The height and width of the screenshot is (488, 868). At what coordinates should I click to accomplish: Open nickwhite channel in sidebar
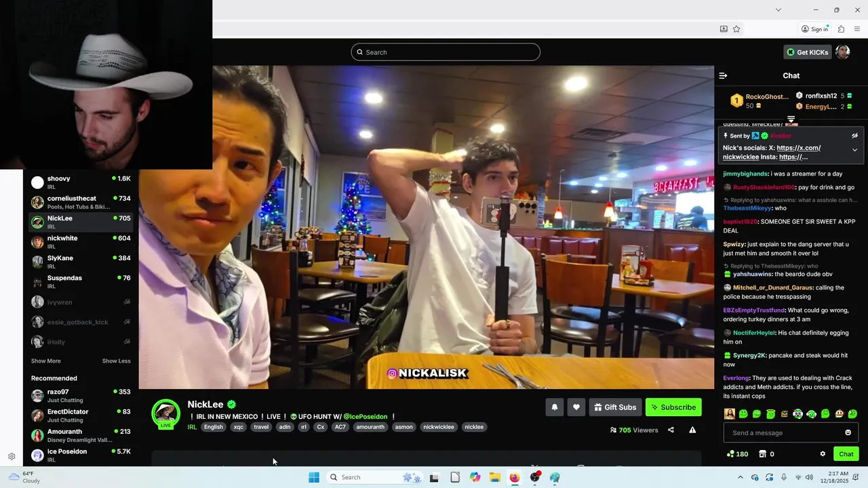tap(81, 242)
